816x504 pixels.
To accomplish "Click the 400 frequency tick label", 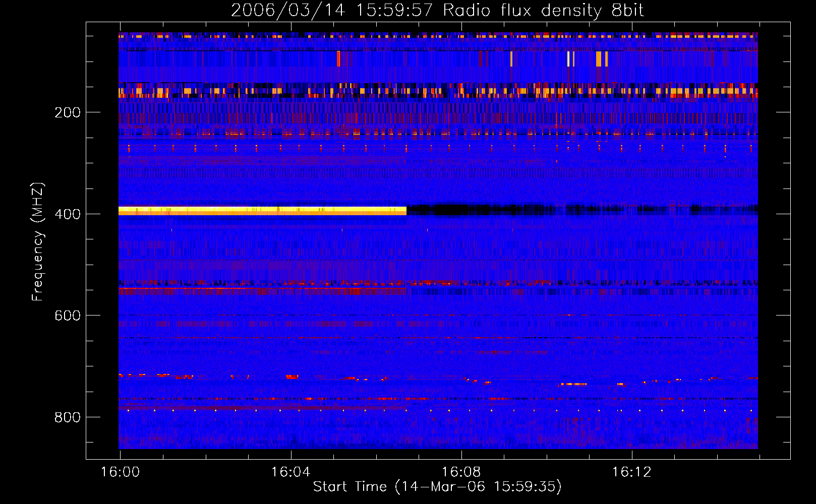I will coord(68,214).
